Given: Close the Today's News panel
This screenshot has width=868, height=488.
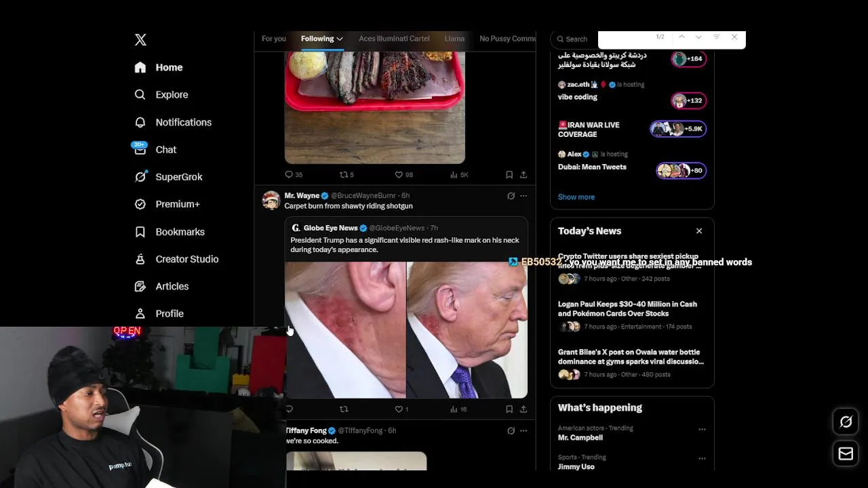Looking at the screenshot, I should point(699,231).
